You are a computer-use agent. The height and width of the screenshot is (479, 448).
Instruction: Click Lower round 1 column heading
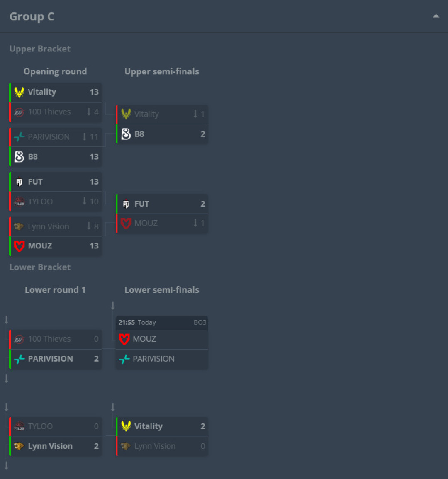(55, 290)
